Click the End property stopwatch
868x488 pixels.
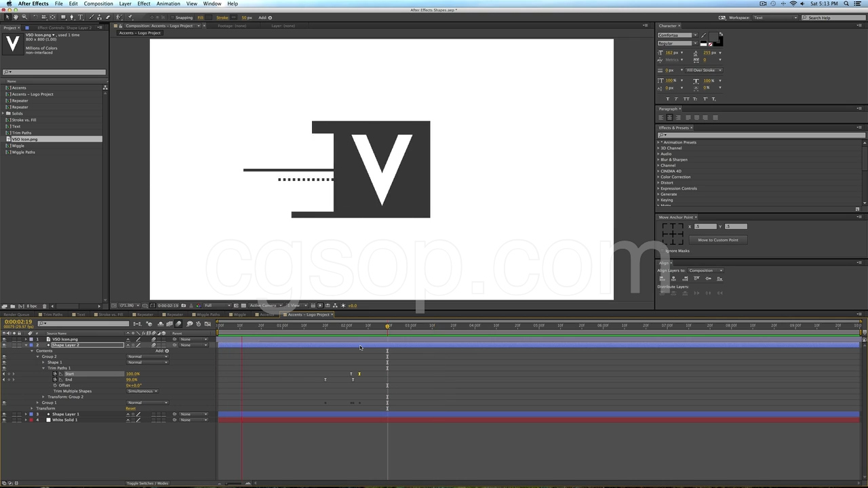coord(56,380)
